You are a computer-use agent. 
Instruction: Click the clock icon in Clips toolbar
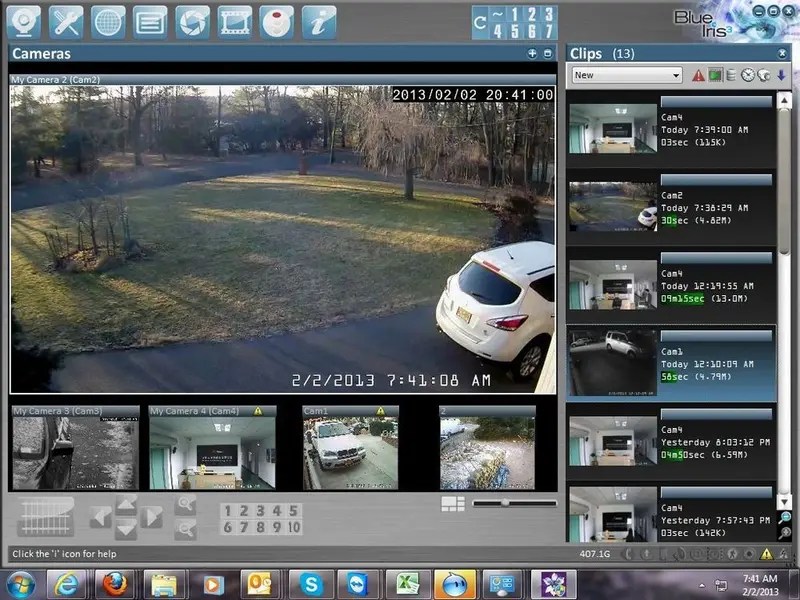[747, 76]
